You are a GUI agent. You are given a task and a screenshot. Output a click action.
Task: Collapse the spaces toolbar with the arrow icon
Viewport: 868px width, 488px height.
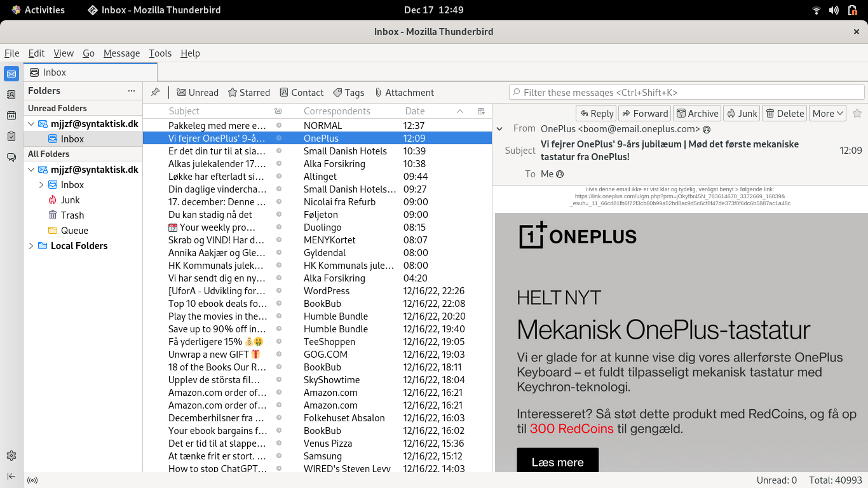11,476
